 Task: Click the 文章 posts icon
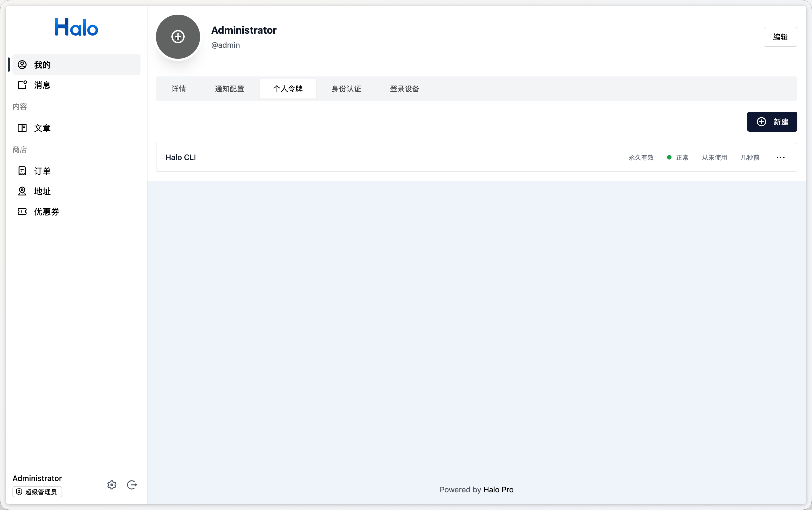tap(22, 128)
